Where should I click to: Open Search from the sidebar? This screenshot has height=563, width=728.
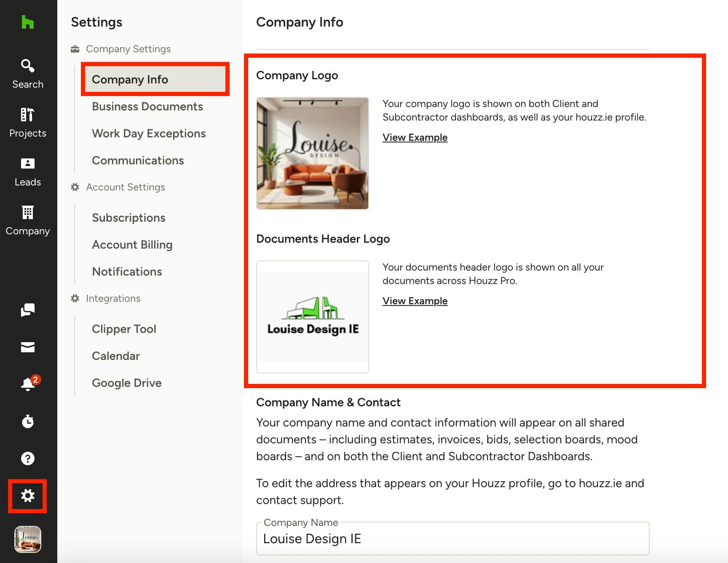pyautogui.click(x=28, y=74)
